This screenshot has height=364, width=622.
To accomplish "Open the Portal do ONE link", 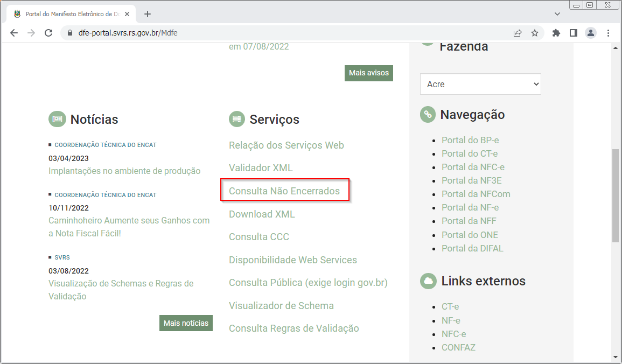I will tap(470, 235).
